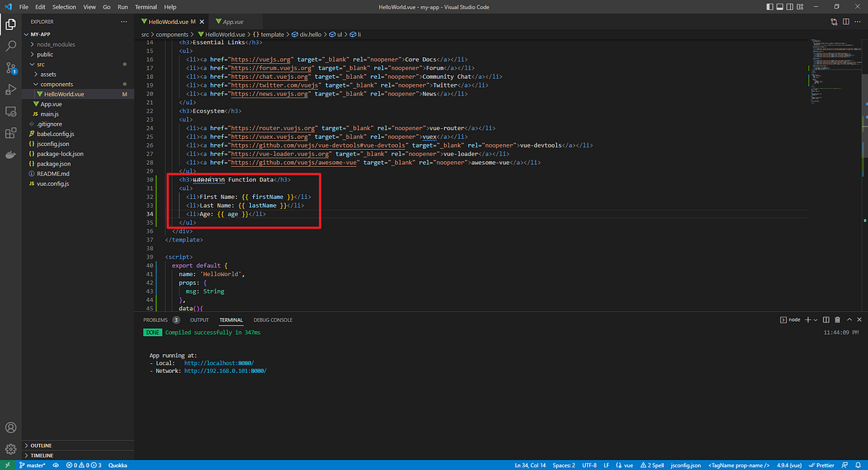
Task: Click the Manage gear icon at bottom left
Action: pos(10,449)
